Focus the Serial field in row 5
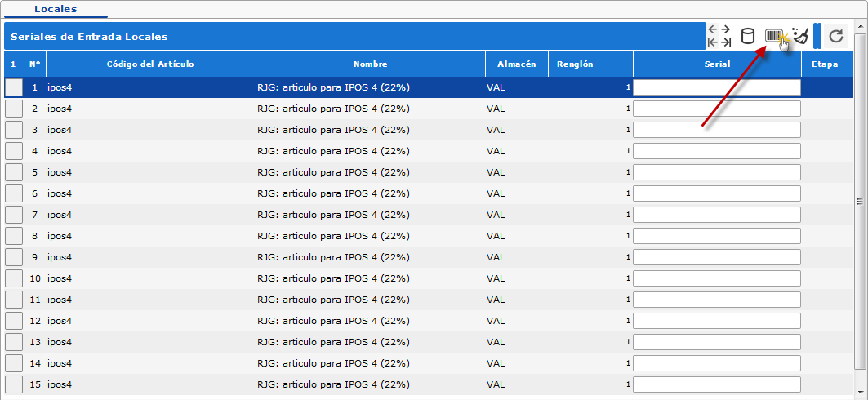This screenshot has height=400, width=868. [x=717, y=172]
